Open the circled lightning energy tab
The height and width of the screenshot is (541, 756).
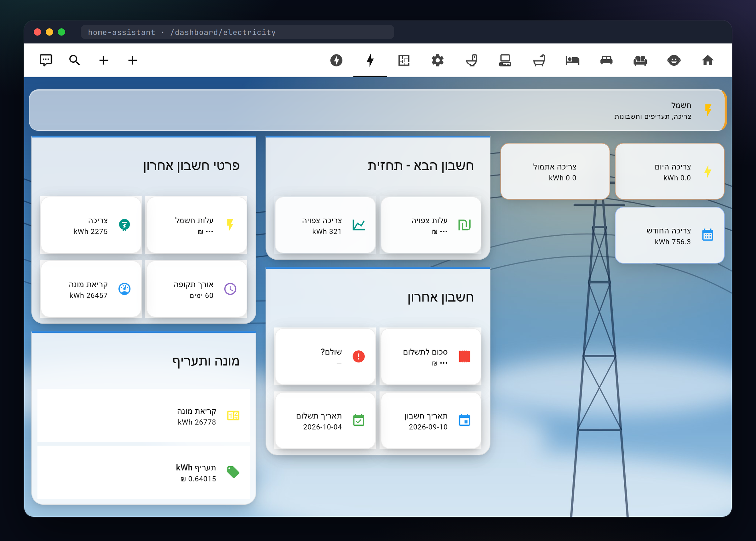pyautogui.click(x=336, y=60)
